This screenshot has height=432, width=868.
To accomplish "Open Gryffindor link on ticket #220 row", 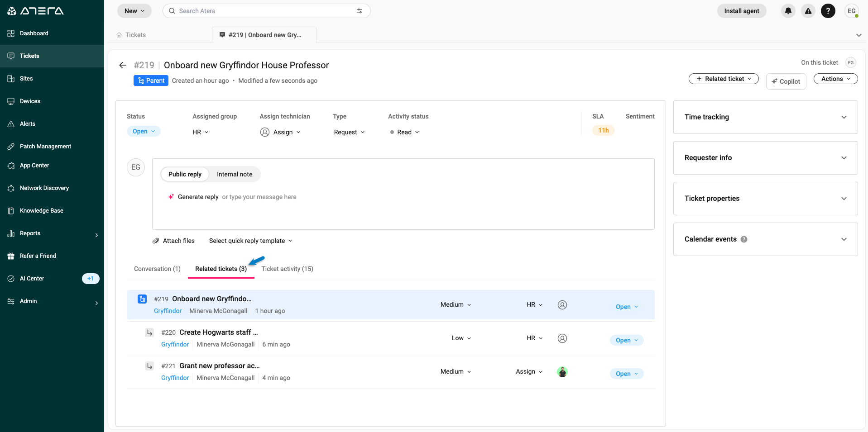I will (175, 344).
